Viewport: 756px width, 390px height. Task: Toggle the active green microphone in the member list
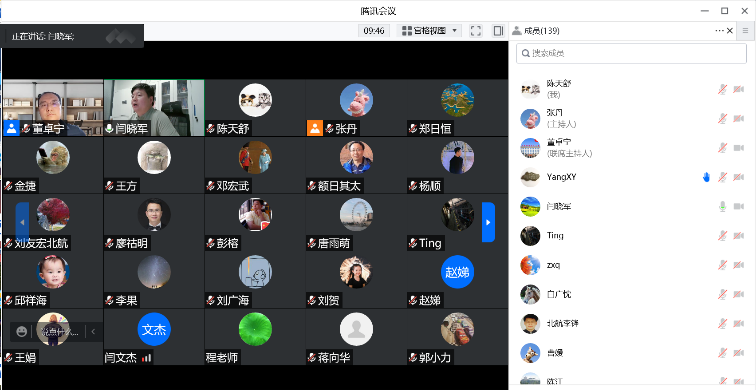pos(722,206)
